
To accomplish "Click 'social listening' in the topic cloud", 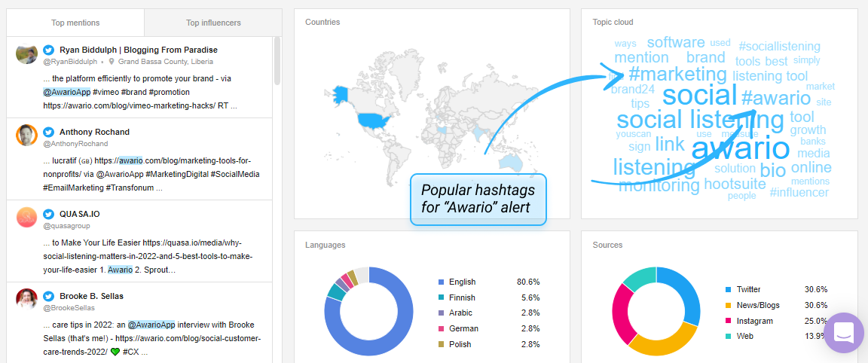I will (x=700, y=120).
